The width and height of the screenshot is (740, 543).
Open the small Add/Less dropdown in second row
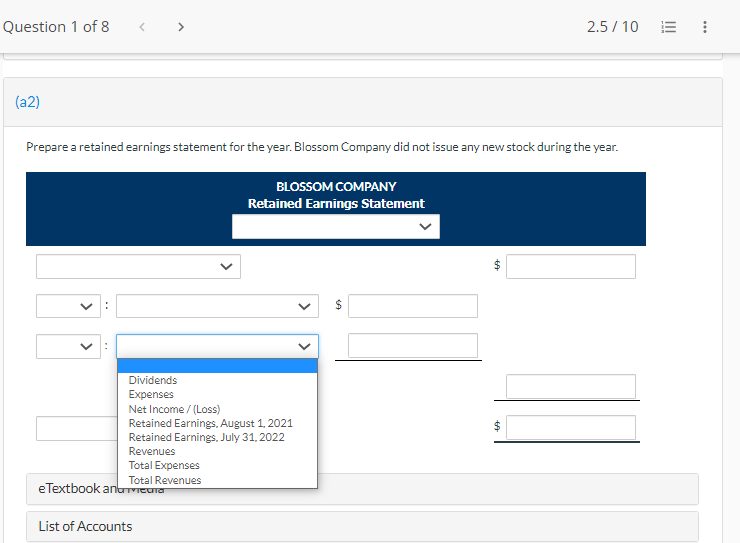[x=68, y=306]
